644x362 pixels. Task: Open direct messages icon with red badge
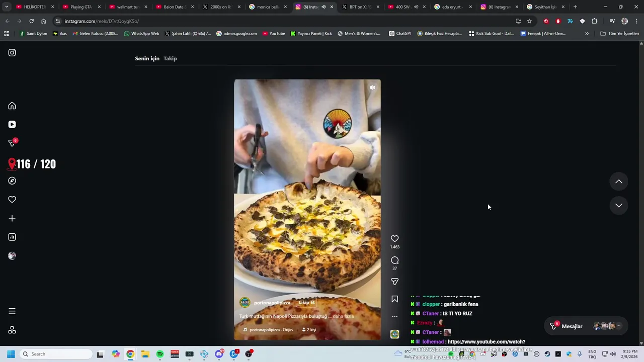coord(12,143)
